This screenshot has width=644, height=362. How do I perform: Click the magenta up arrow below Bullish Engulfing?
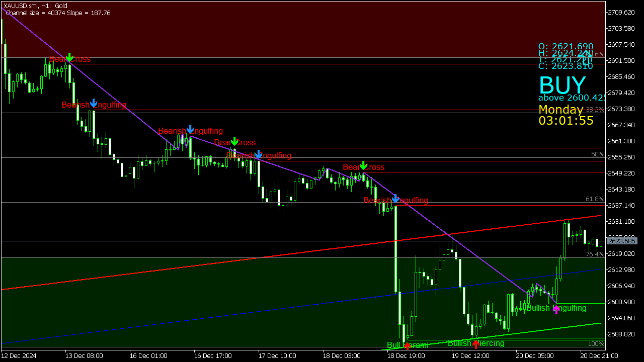[x=556, y=309]
